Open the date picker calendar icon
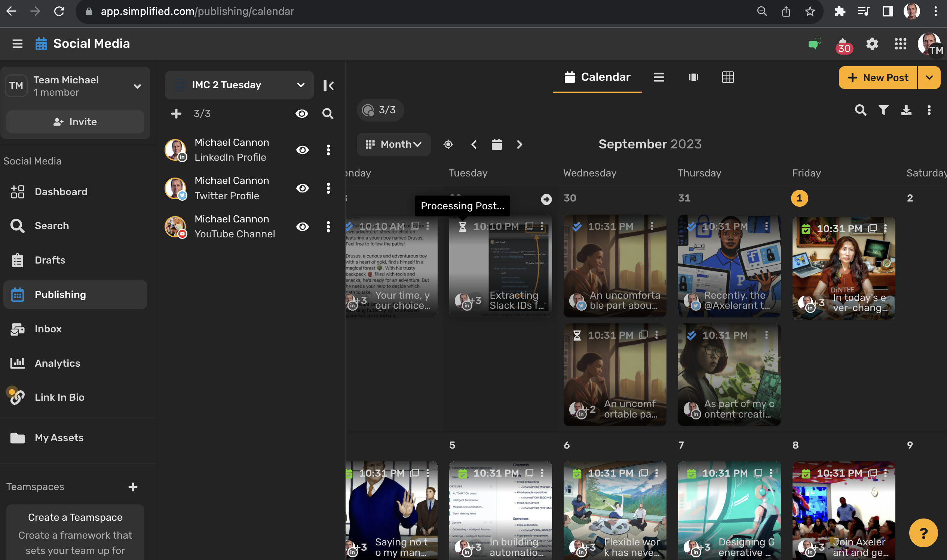This screenshot has width=947, height=560. coord(496,145)
